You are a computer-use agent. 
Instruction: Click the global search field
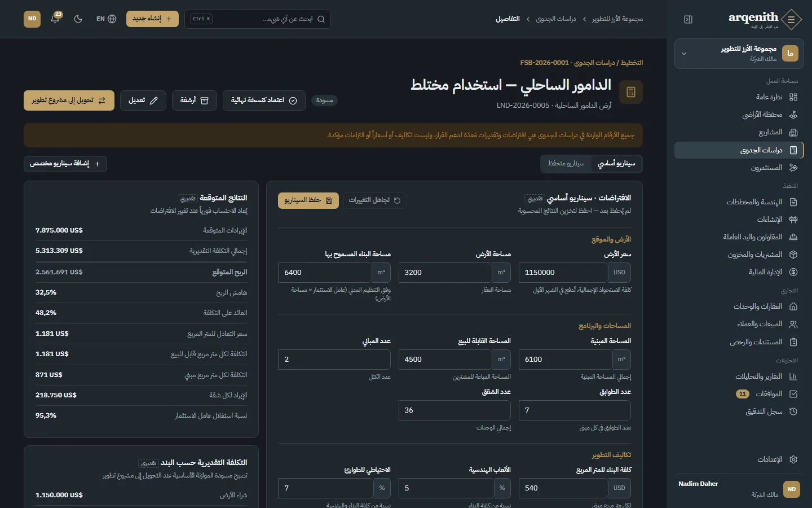(258, 19)
